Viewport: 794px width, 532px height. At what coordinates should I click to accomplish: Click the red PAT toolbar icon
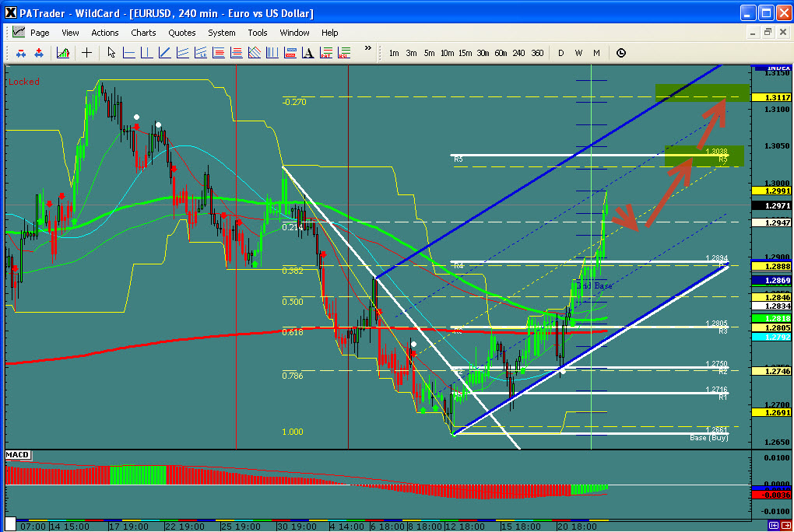point(325,53)
